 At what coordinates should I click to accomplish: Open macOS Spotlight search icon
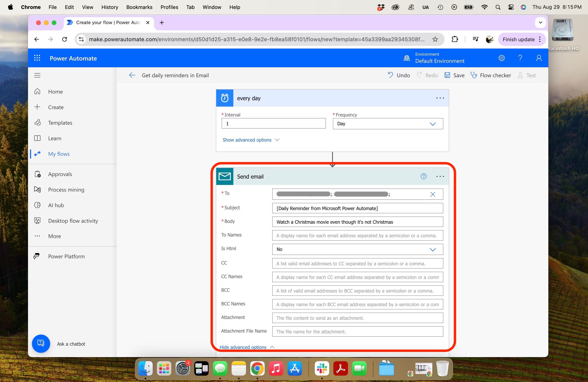coord(498,7)
